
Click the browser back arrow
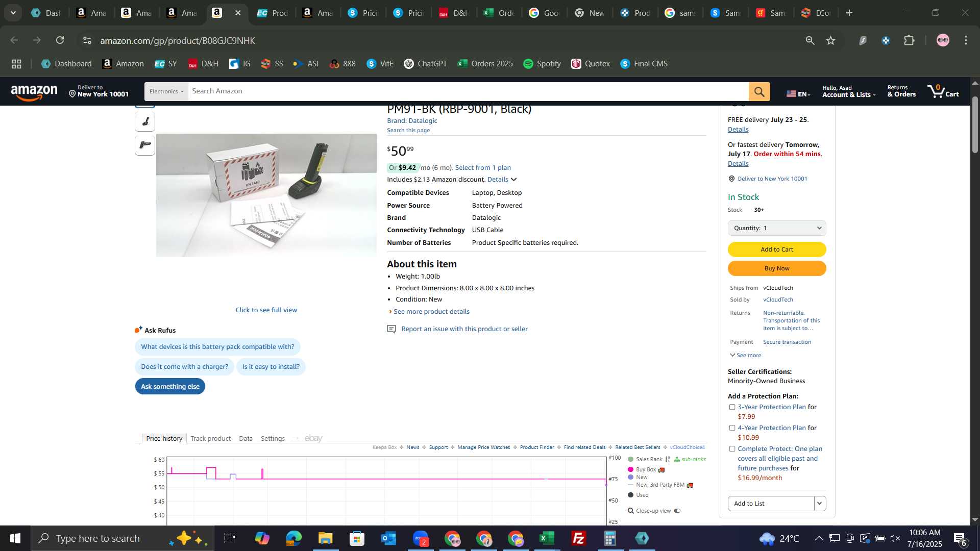tap(14, 40)
